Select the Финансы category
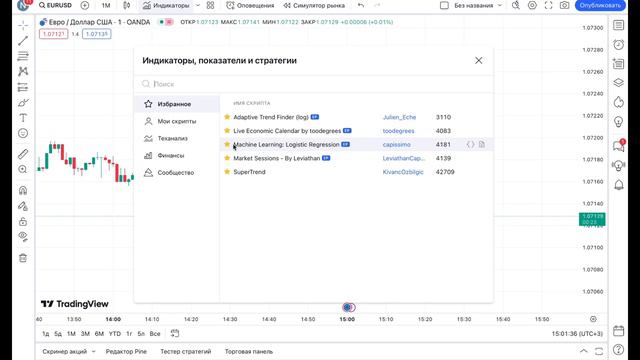The image size is (640, 360). pos(177,156)
